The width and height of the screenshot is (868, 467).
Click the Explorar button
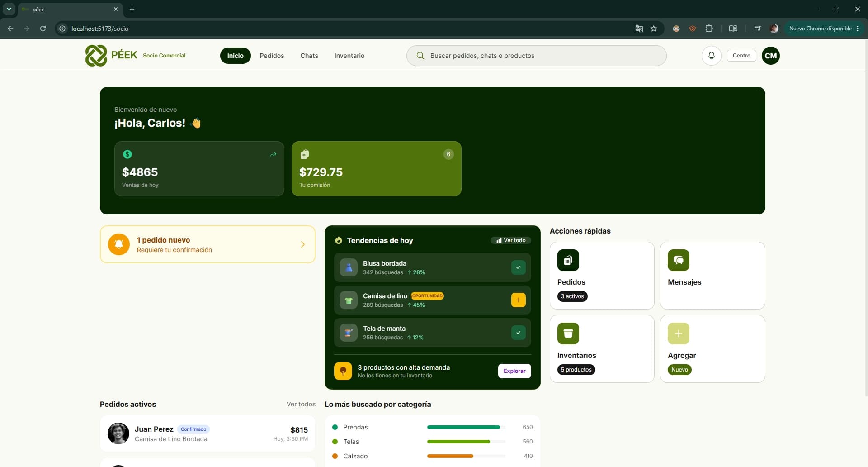(514, 371)
